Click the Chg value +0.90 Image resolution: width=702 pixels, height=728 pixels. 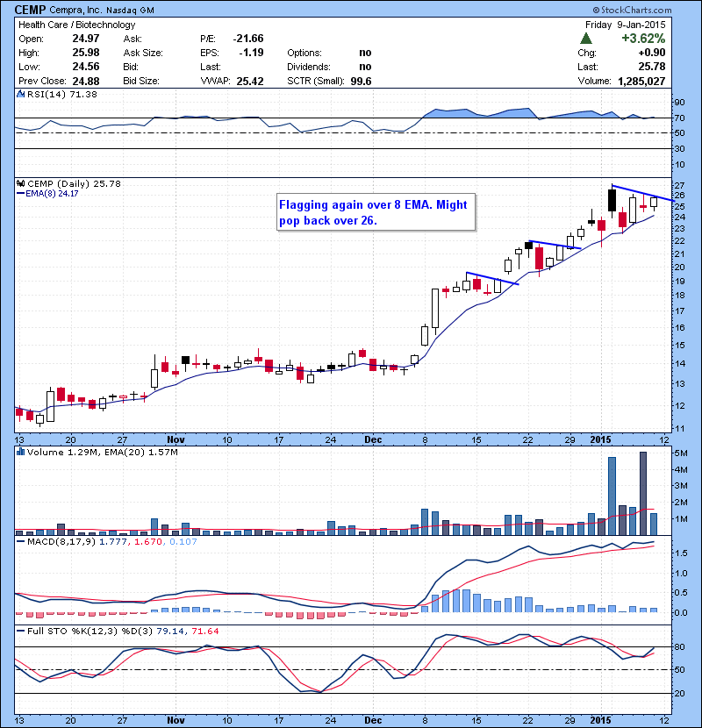pyautogui.click(x=652, y=53)
